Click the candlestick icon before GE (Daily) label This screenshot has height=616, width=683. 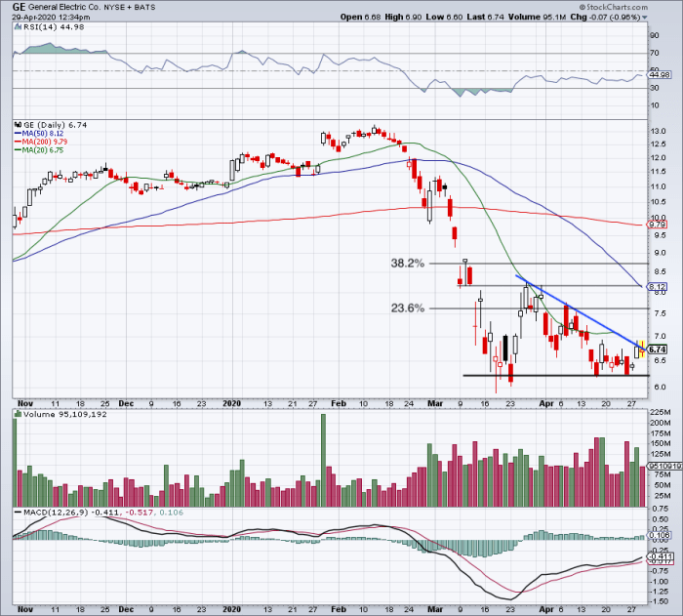18,125
